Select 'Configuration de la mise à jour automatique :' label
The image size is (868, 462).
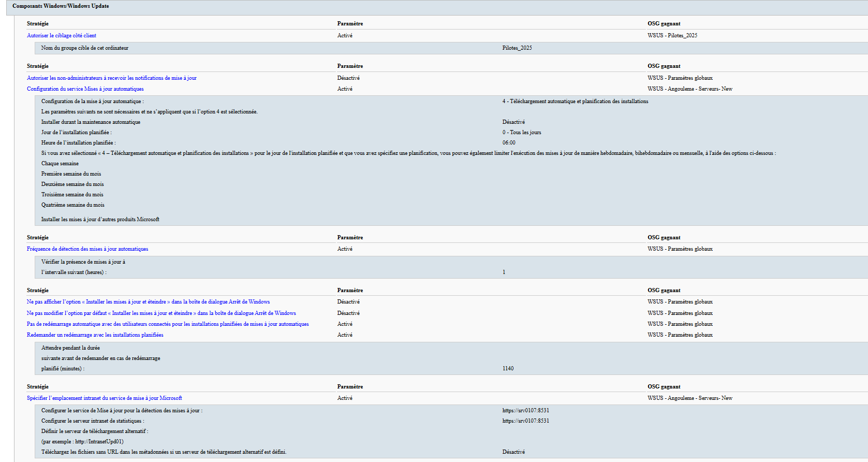click(93, 102)
